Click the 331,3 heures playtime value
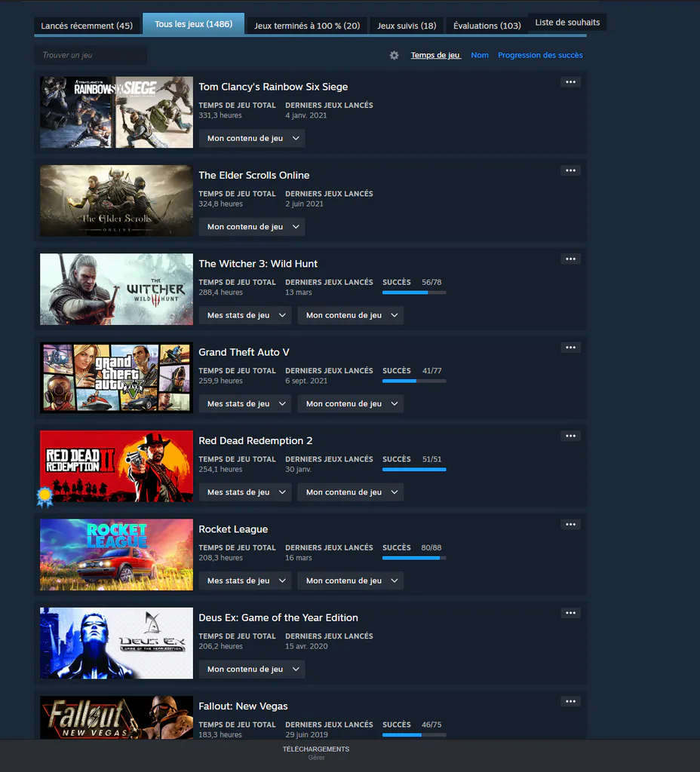 pyautogui.click(x=220, y=115)
